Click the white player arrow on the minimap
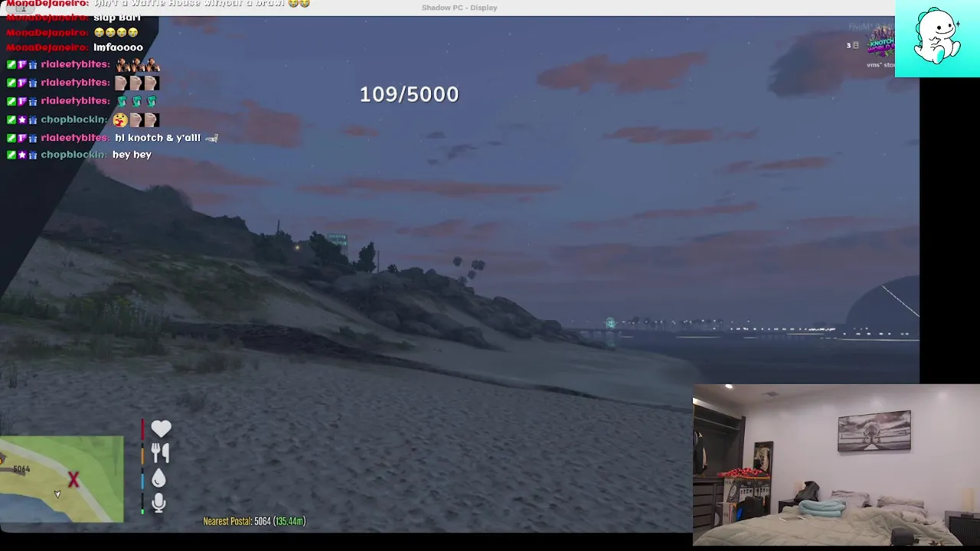The width and height of the screenshot is (980, 551). coord(57,494)
